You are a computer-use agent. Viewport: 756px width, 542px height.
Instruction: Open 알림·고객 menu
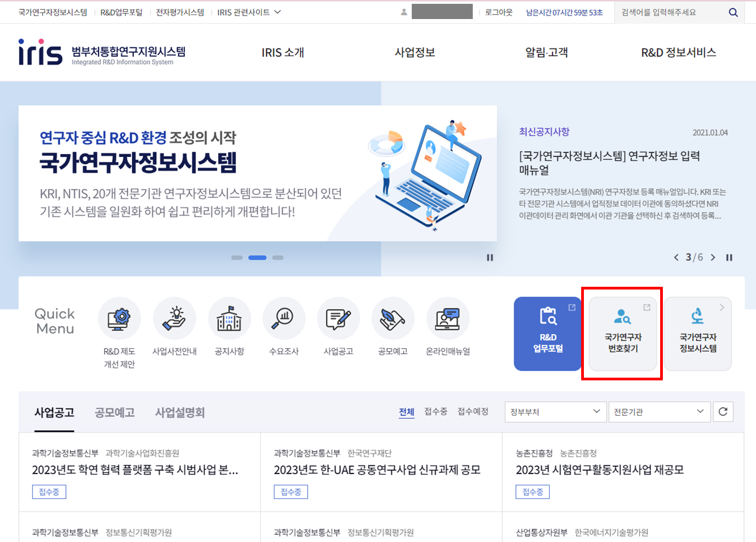pyautogui.click(x=546, y=52)
